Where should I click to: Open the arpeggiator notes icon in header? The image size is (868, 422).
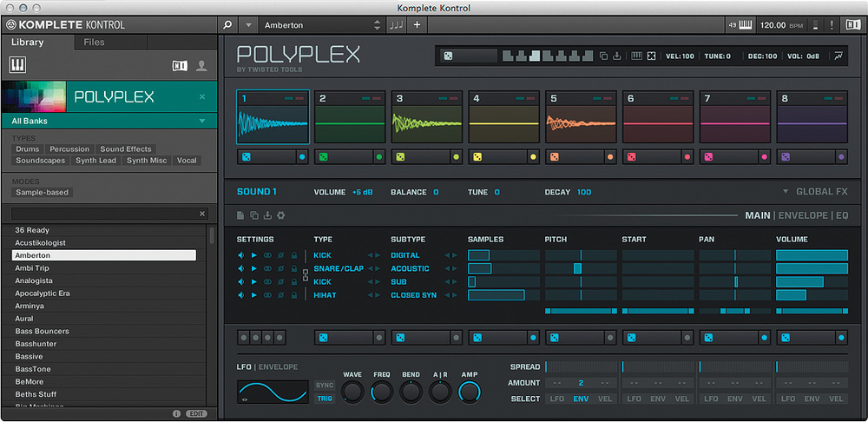[396, 25]
